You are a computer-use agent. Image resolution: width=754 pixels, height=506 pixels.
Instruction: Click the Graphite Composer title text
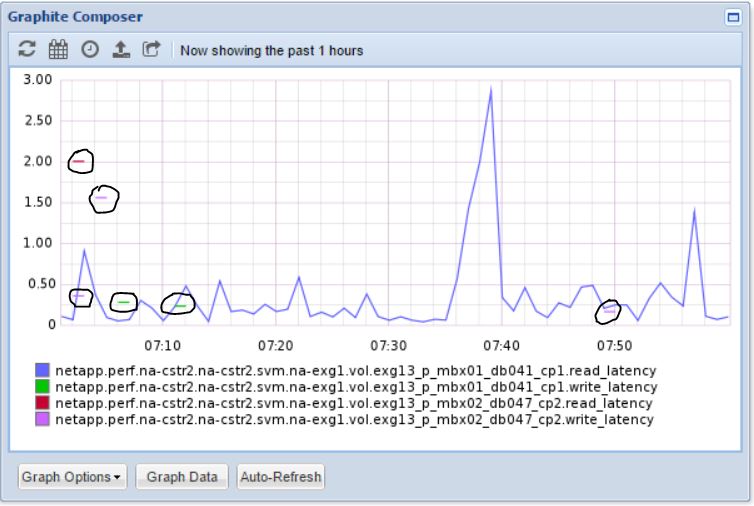point(75,17)
